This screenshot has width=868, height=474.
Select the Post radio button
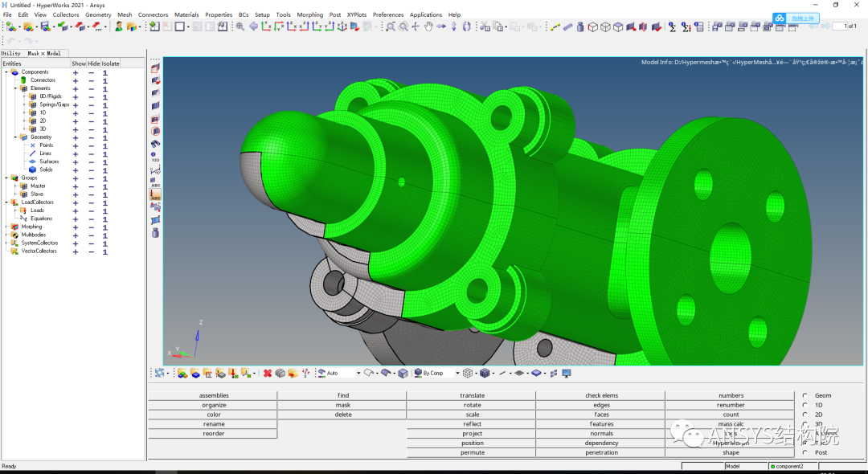(805, 452)
